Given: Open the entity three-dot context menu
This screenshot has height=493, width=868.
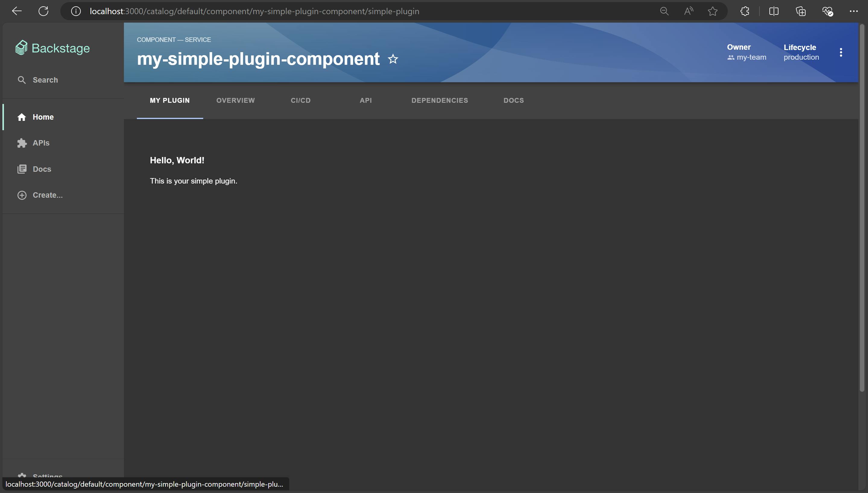Looking at the screenshot, I should pos(841,52).
